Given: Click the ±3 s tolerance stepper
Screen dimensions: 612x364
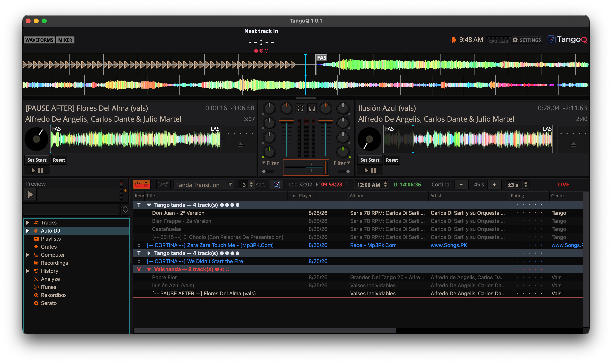Looking at the screenshot, I should [525, 184].
